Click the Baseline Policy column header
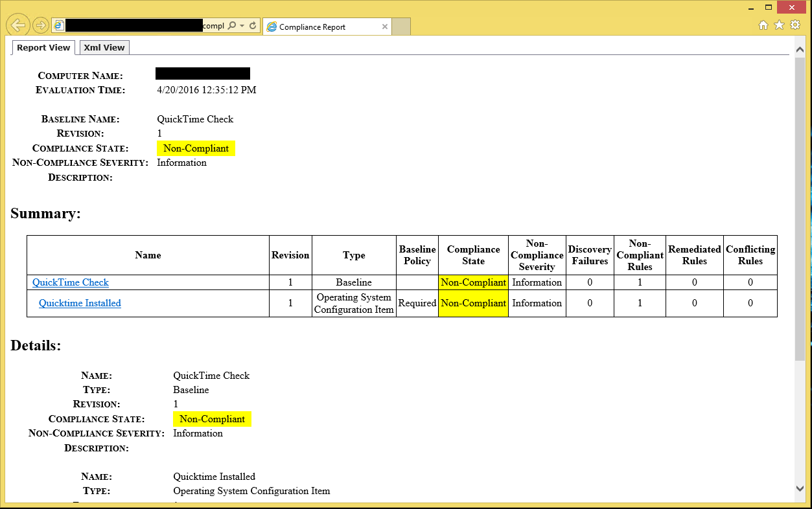Image resolution: width=812 pixels, height=509 pixels. pyautogui.click(x=417, y=255)
